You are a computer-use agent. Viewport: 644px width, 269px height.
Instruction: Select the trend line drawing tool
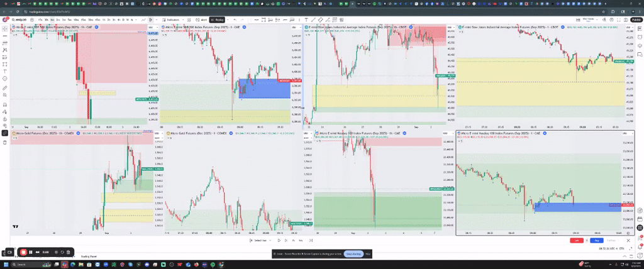[x=5, y=36]
